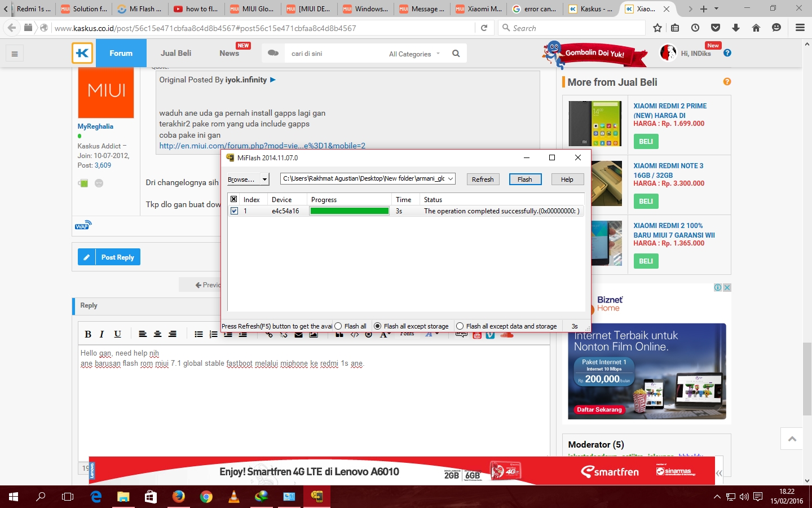Click the MyReghalia MIUI avatar image
Viewport: 812px width, 508px height.
pos(106,93)
